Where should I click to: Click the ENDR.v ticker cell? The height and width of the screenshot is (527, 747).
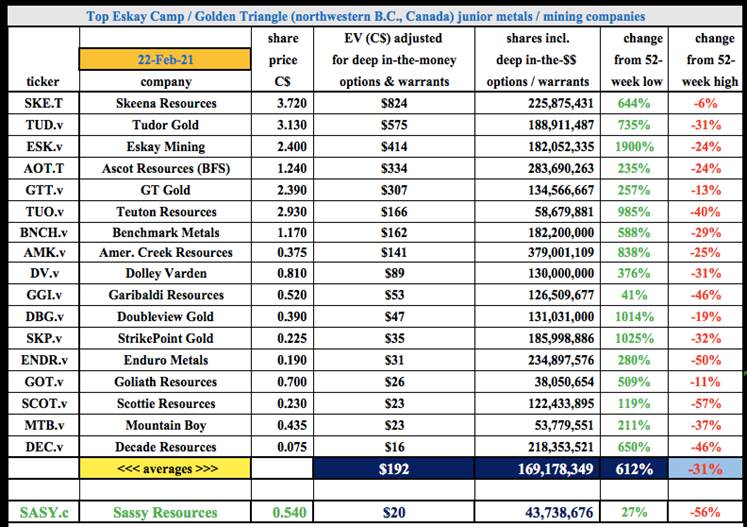(x=43, y=360)
